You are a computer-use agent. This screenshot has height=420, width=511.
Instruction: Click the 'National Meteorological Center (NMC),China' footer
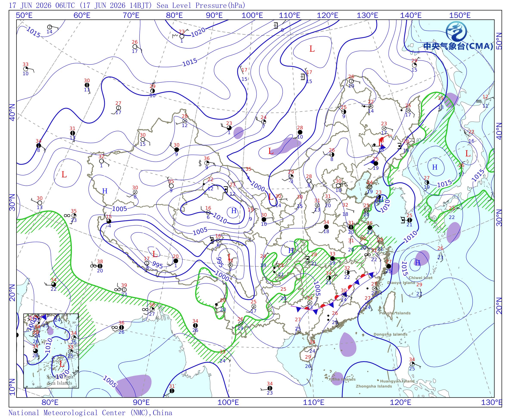(90, 412)
